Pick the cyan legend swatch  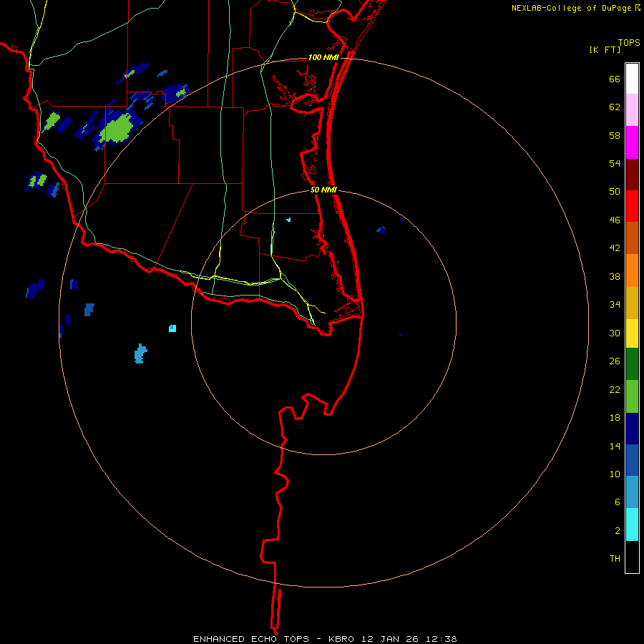pos(632,525)
